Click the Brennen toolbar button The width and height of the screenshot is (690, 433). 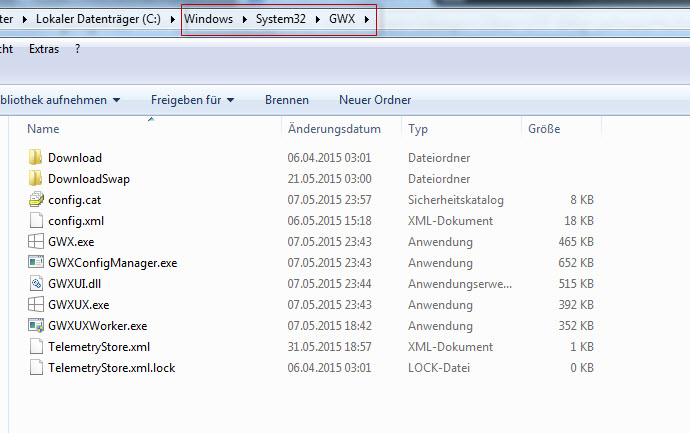pos(287,100)
